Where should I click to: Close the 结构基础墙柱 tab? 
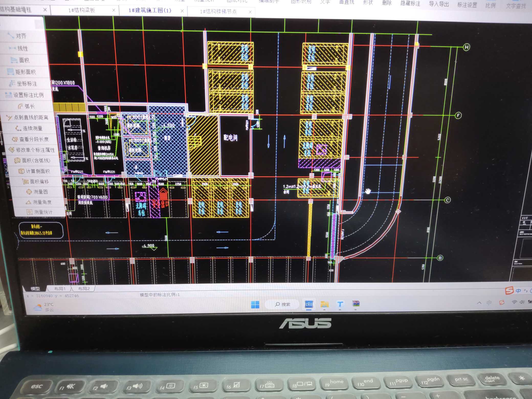coord(45,10)
